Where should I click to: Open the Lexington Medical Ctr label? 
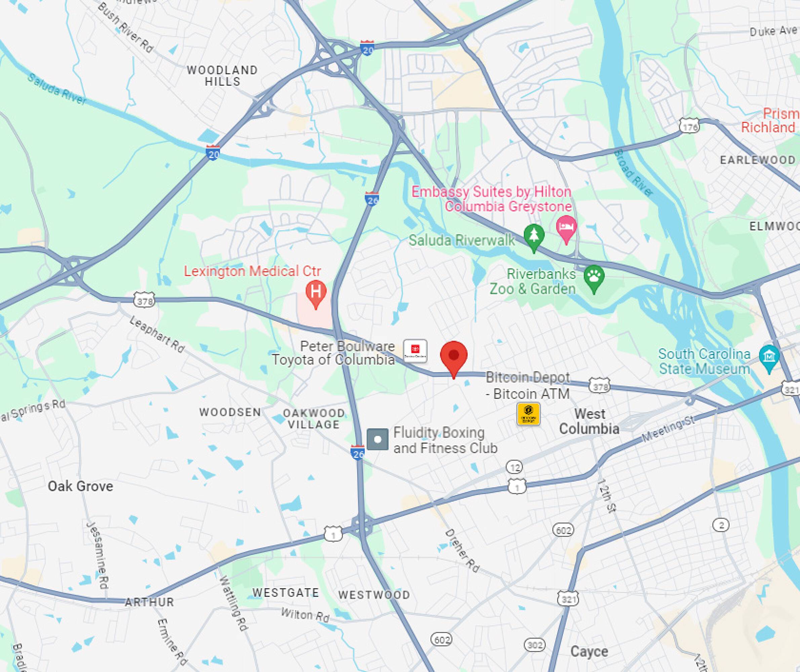[252, 271]
